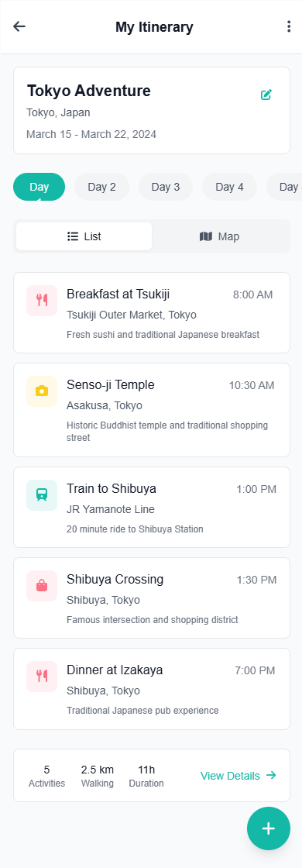
Task: Tap the Senso-ji Temple camera icon
Action: [42, 391]
